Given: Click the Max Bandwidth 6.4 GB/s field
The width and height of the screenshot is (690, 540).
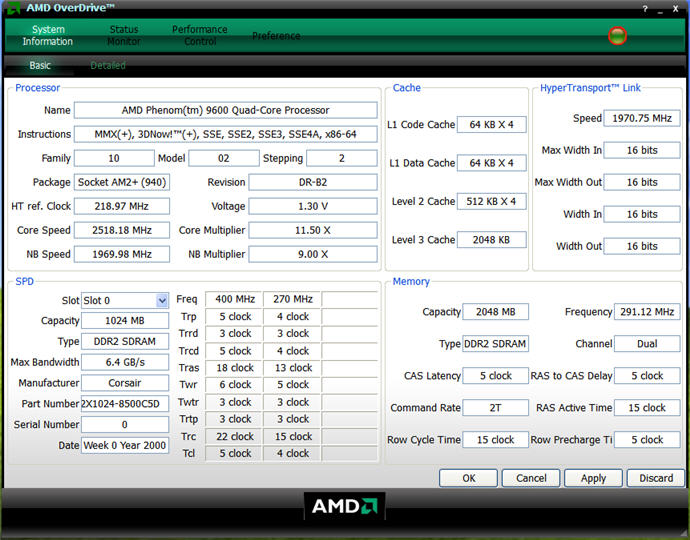Looking at the screenshot, I should point(125,362).
